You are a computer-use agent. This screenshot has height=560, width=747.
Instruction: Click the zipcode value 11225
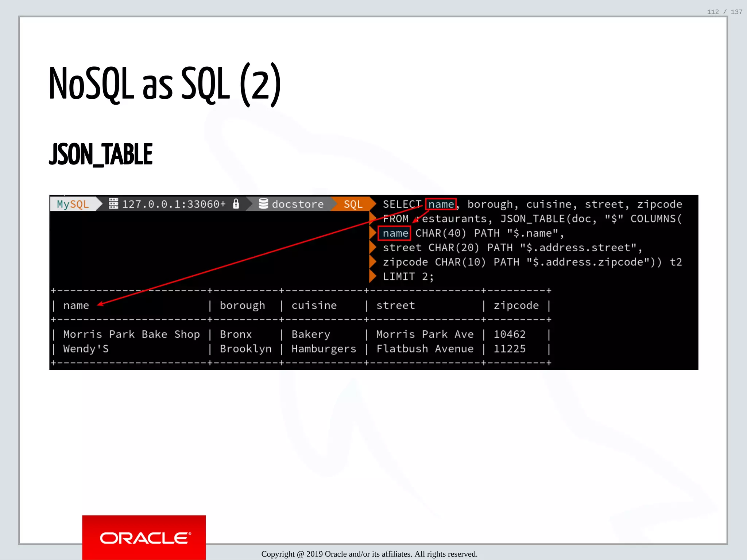tap(510, 349)
